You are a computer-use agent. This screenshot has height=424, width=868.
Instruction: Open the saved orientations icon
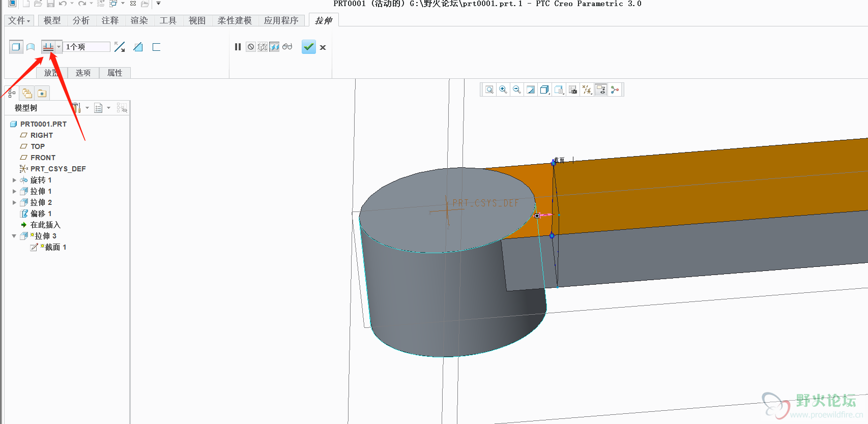pyautogui.click(x=559, y=89)
